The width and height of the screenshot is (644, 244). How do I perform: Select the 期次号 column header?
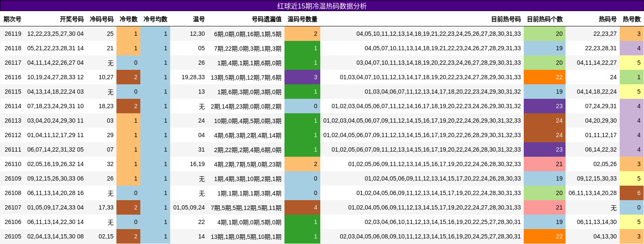(12, 19)
